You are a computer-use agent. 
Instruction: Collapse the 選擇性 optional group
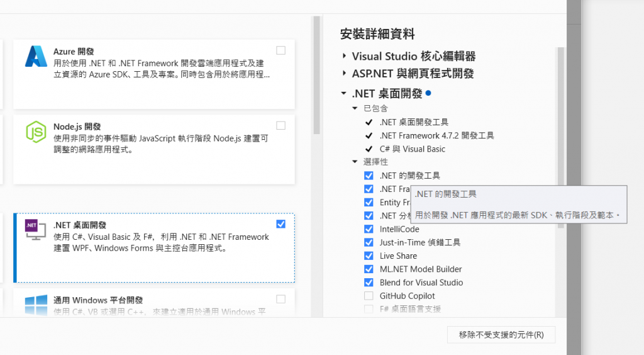(x=355, y=162)
